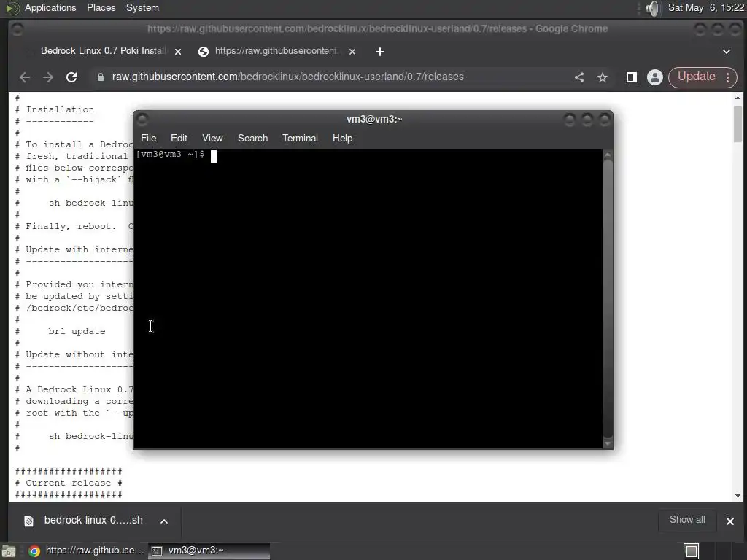This screenshot has height=560, width=747.
Task: Click the file icon on the download chip
Action: click(28, 521)
